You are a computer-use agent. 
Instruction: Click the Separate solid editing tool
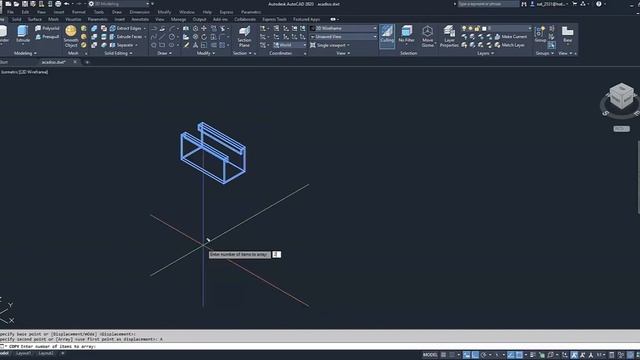coord(121,45)
